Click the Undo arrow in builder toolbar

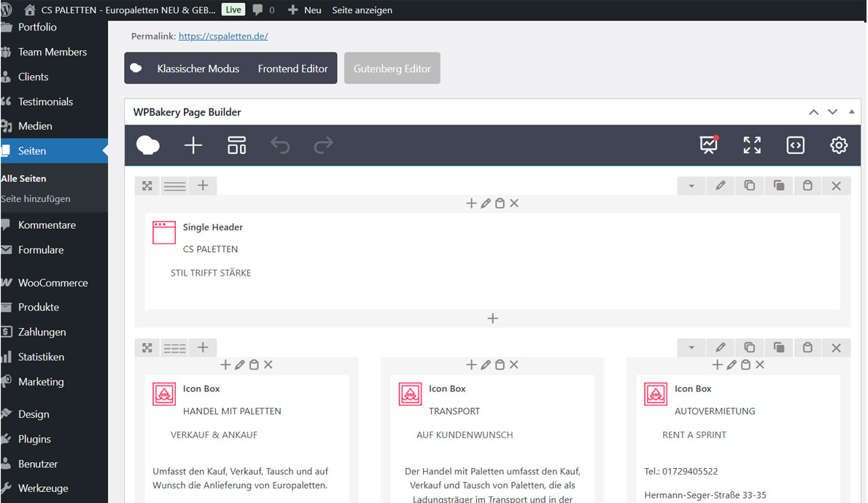(x=280, y=146)
